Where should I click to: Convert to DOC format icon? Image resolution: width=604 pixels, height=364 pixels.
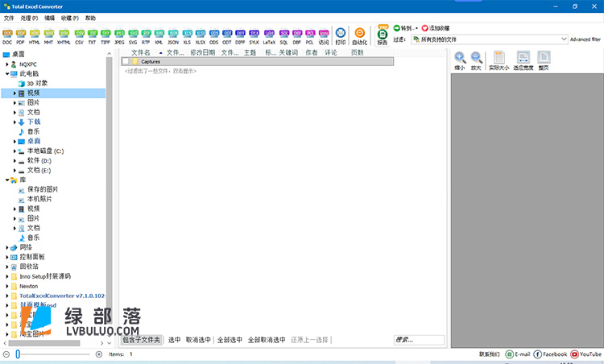(7, 36)
